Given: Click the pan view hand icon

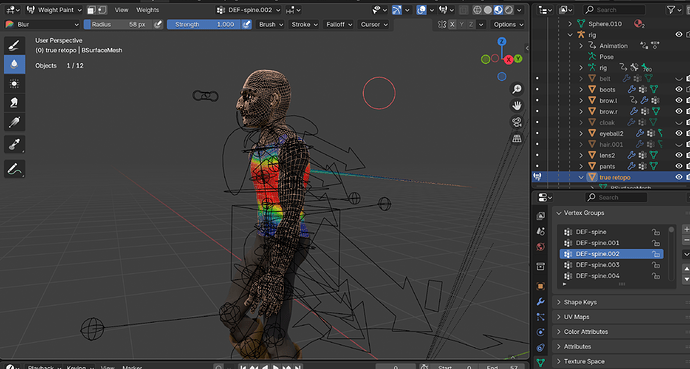Looking at the screenshot, I should (x=517, y=106).
